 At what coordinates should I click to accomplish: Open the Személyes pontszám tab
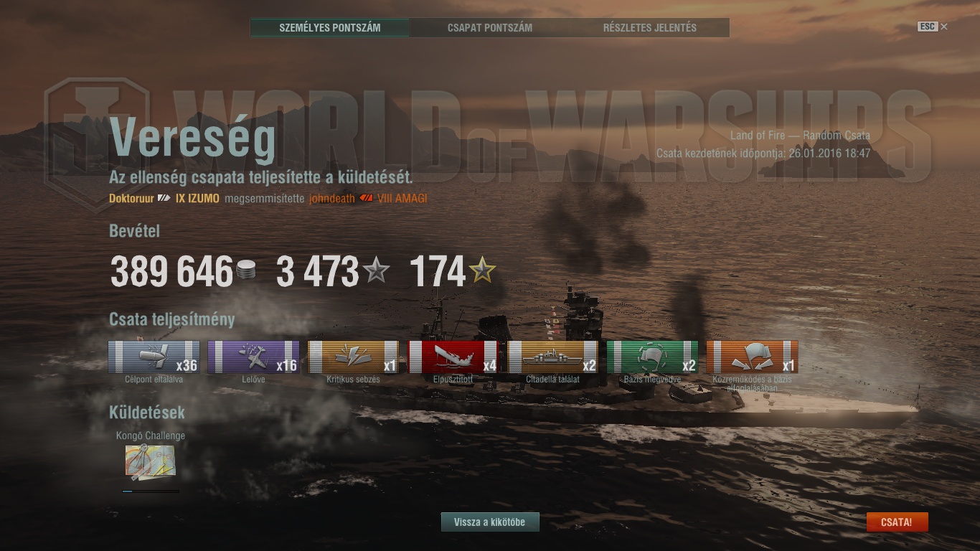(x=330, y=28)
